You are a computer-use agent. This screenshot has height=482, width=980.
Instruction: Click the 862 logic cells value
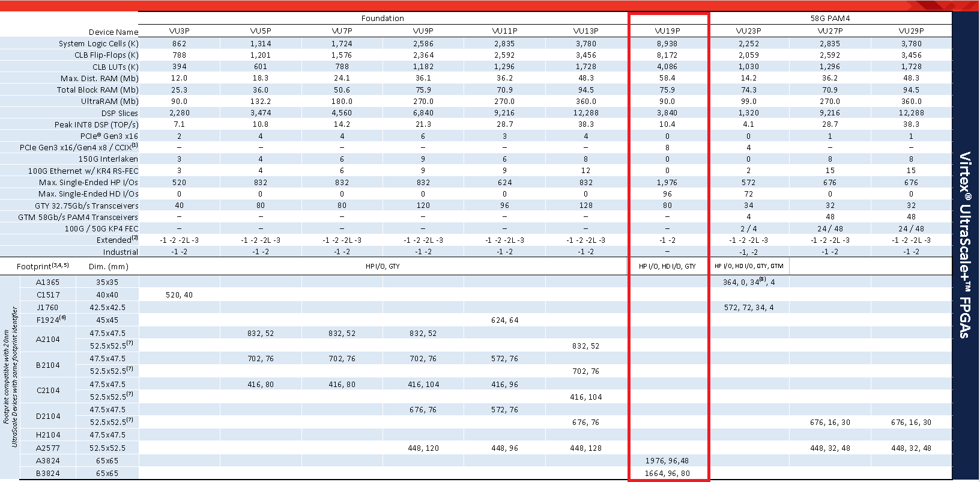coord(179,44)
